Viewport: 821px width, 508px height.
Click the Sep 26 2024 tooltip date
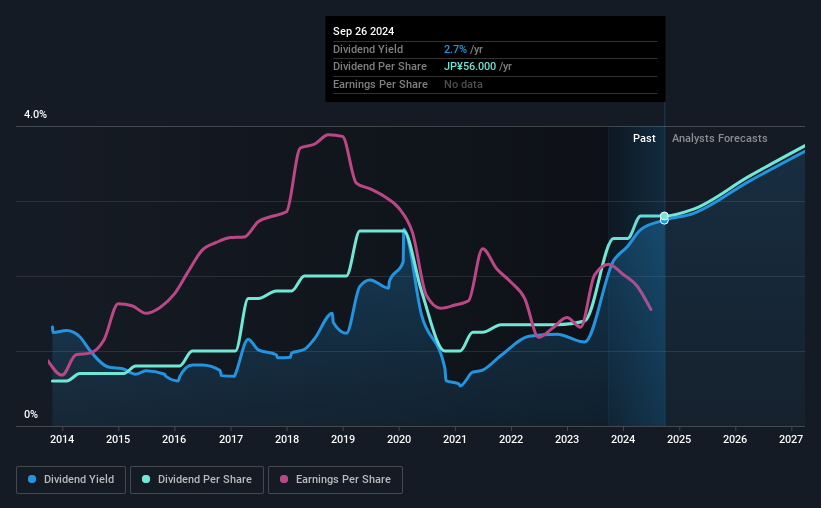tap(363, 31)
